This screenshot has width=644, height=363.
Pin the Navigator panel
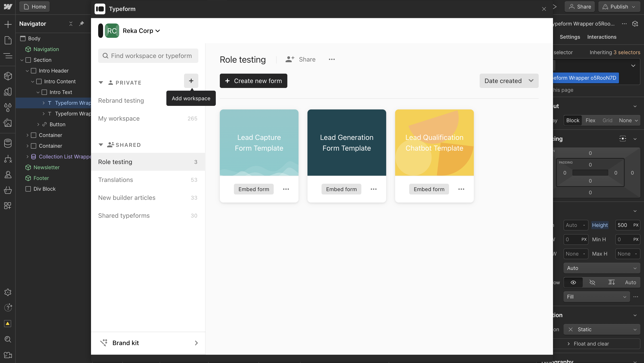click(81, 23)
